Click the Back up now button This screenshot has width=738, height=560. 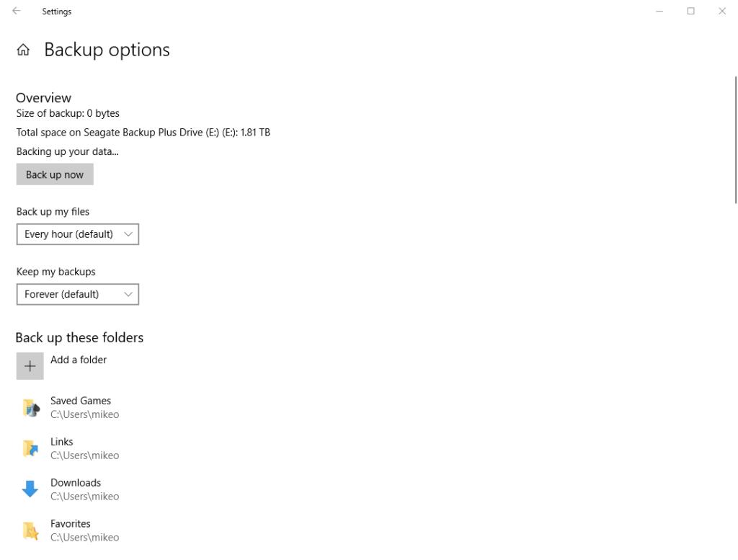coord(54,174)
